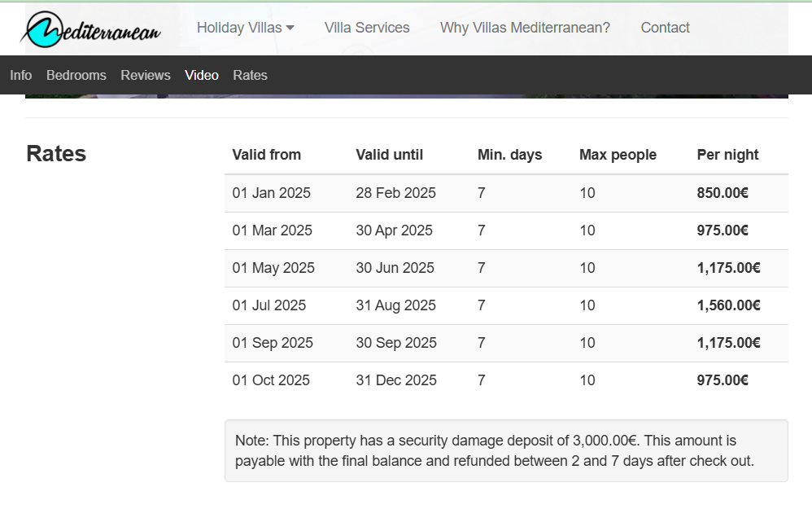Jump to the Bedrooms section
This screenshot has width=812, height=509.
[76, 75]
